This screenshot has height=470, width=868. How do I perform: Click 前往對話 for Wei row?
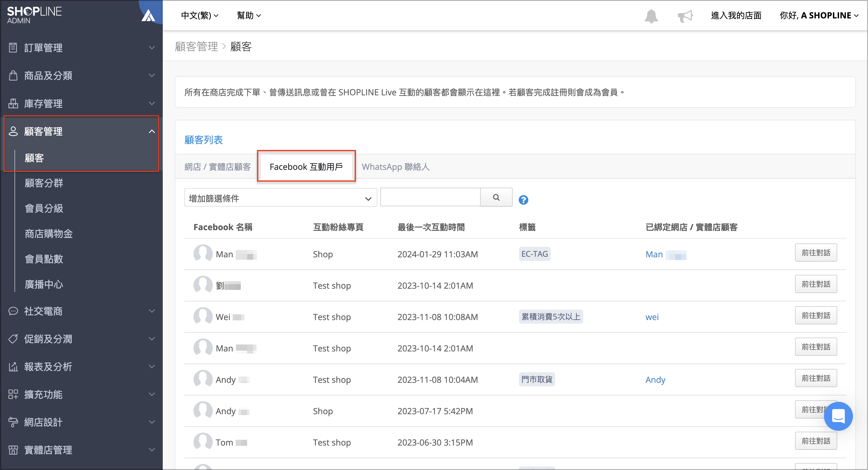click(816, 315)
